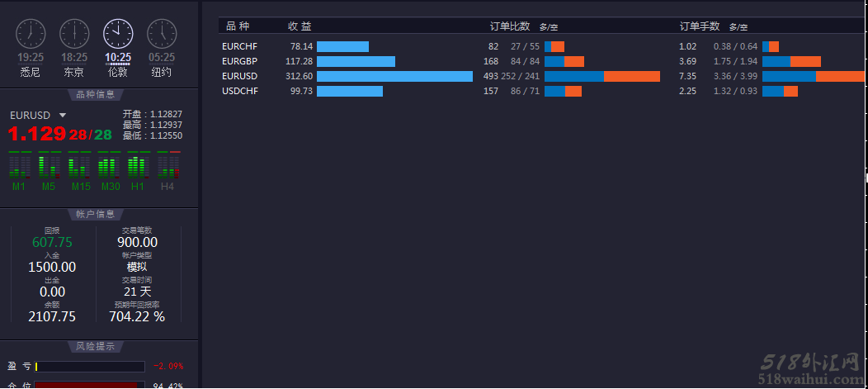Select the EURCHF row
868x389 pixels.
click(x=541, y=46)
